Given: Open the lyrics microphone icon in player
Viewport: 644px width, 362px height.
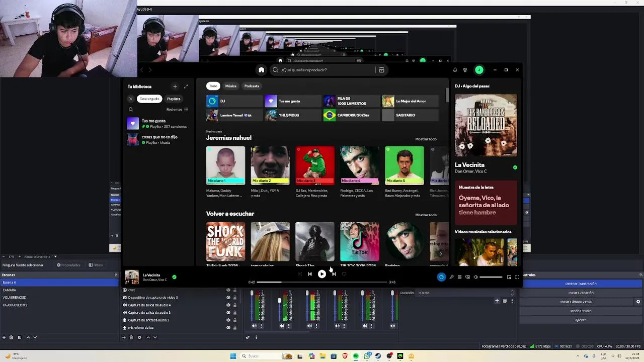Looking at the screenshot, I should (x=451, y=277).
